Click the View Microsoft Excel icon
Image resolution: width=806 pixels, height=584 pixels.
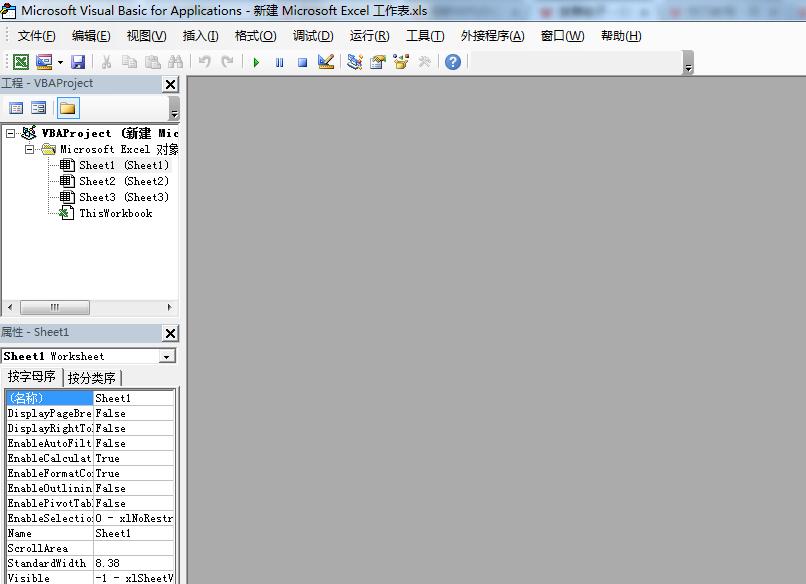tap(20, 62)
